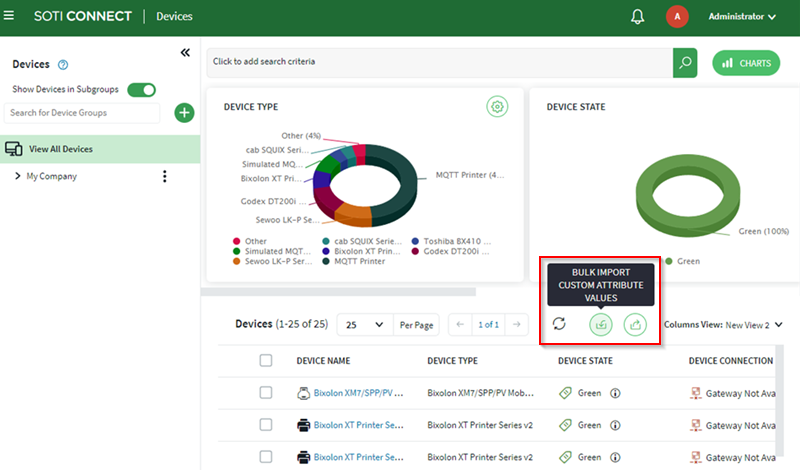This screenshot has height=470, width=800.
Task: Collapse the device groups sidebar
Action: pos(185,53)
